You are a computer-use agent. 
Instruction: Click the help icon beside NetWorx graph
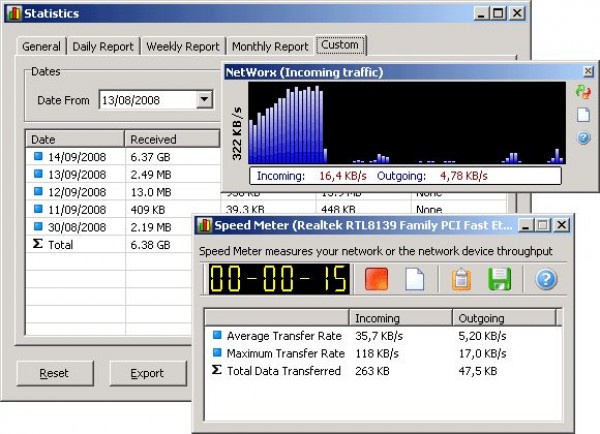pos(584,138)
